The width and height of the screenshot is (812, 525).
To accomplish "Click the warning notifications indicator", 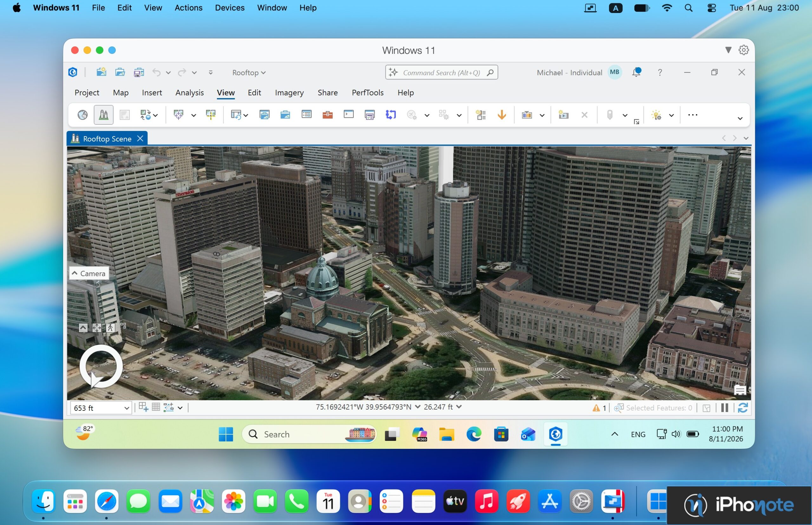I will click(599, 408).
